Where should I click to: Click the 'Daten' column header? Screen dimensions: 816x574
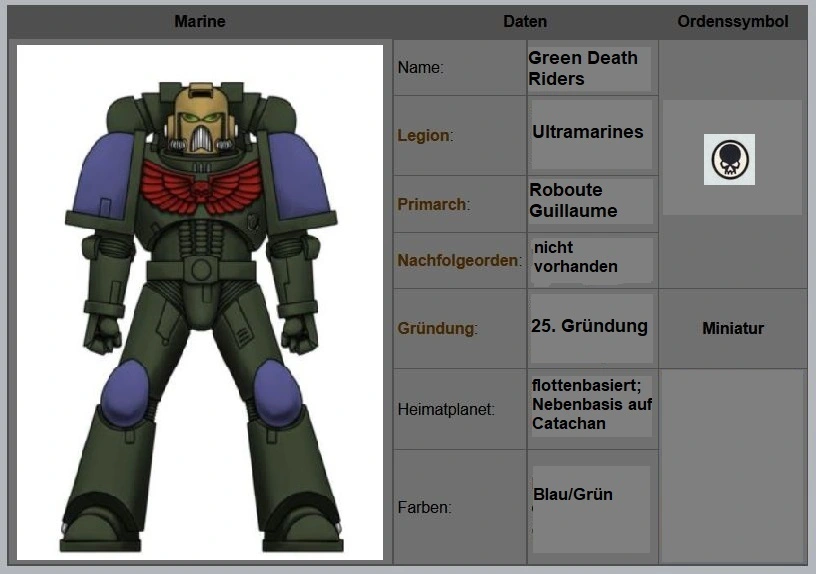pyautogui.click(x=525, y=21)
